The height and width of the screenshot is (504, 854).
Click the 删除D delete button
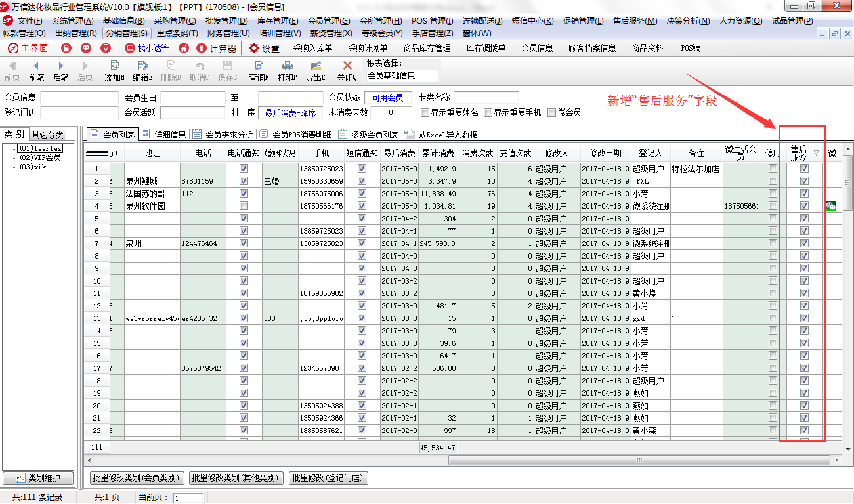tap(171, 71)
